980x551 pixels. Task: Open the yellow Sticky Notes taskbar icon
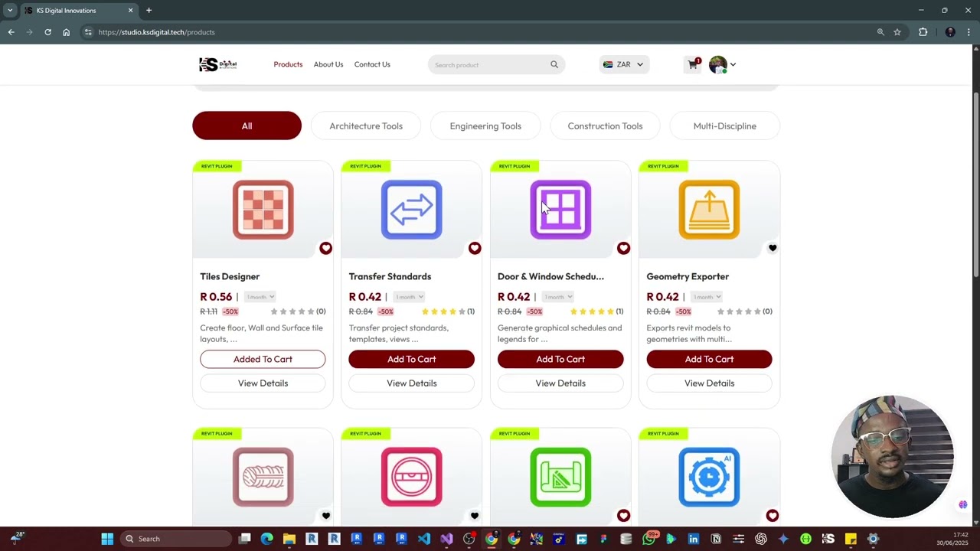point(851,539)
